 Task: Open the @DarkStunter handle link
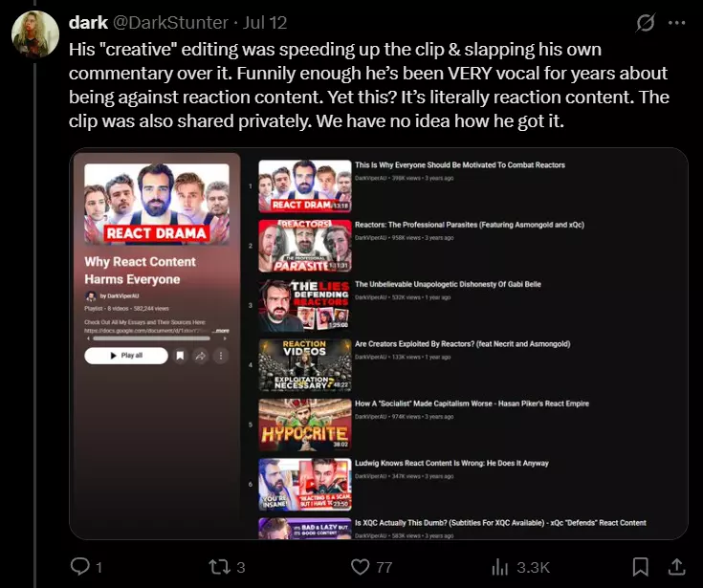(x=170, y=22)
